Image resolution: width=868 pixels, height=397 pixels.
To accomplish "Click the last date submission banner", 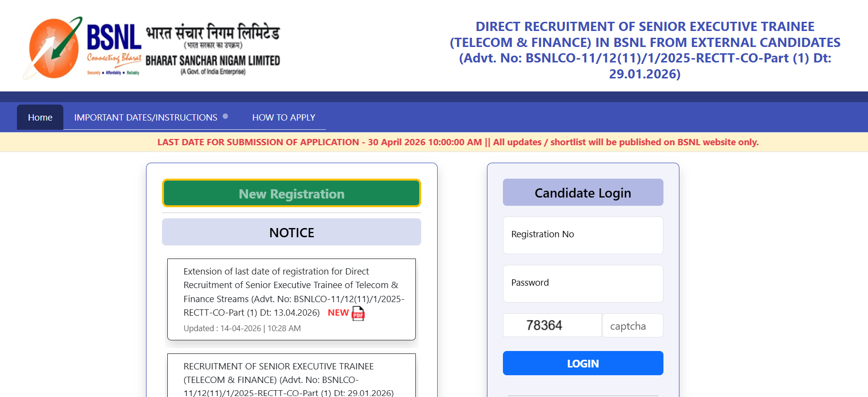I will (x=457, y=142).
